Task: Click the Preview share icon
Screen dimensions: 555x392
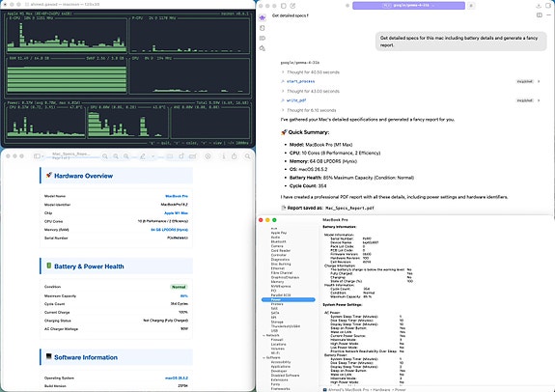Action: pyautogui.click(x=234, y=156)
